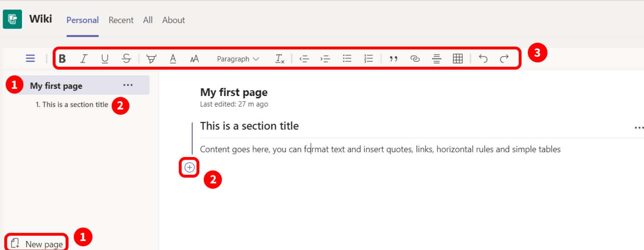This screenshot has width=644, height=250.
Task: Open the text highlight color tool
Action: 151,59
